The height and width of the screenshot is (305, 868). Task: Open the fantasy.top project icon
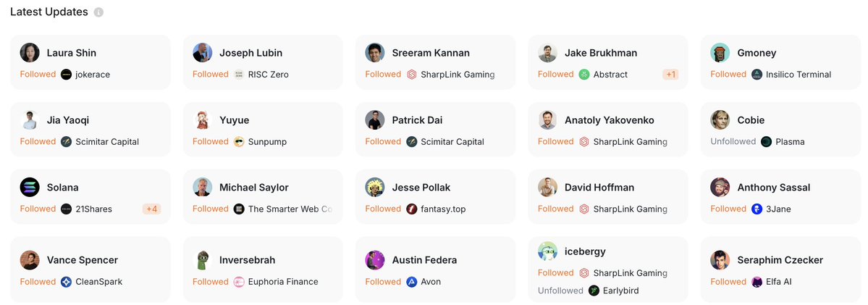(x=412, y=209)
